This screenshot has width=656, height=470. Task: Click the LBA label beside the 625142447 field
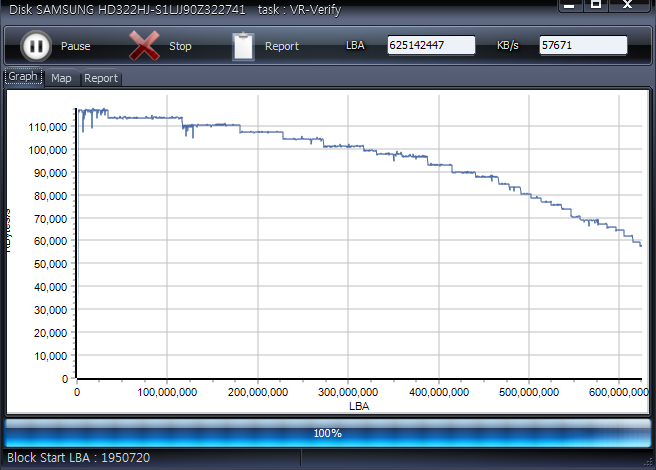[355, 45]
